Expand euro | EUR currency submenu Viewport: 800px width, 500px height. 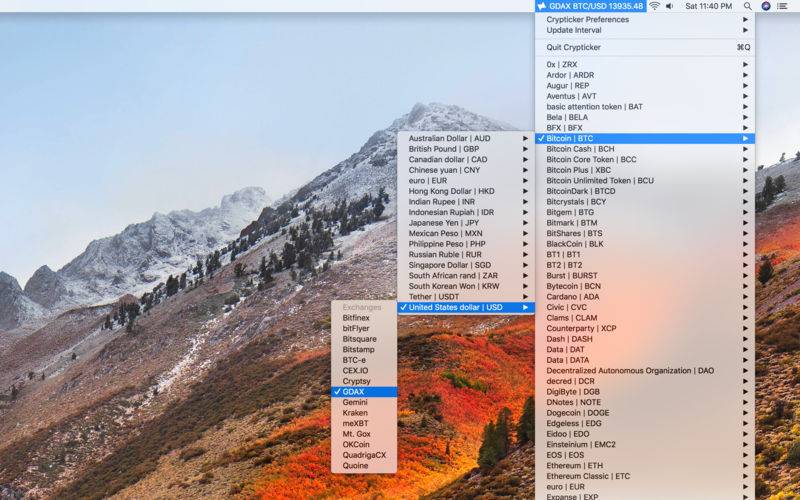point(466,181)
